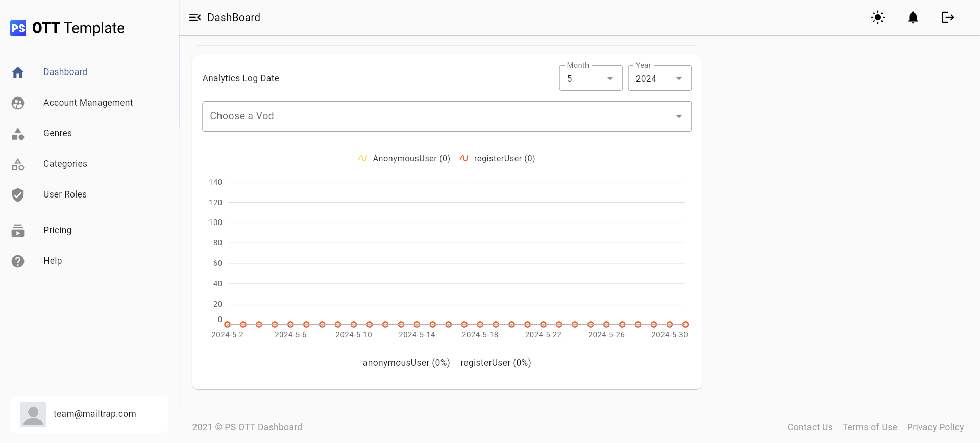
Task: Click the logout icon
Action: [947, 18]
